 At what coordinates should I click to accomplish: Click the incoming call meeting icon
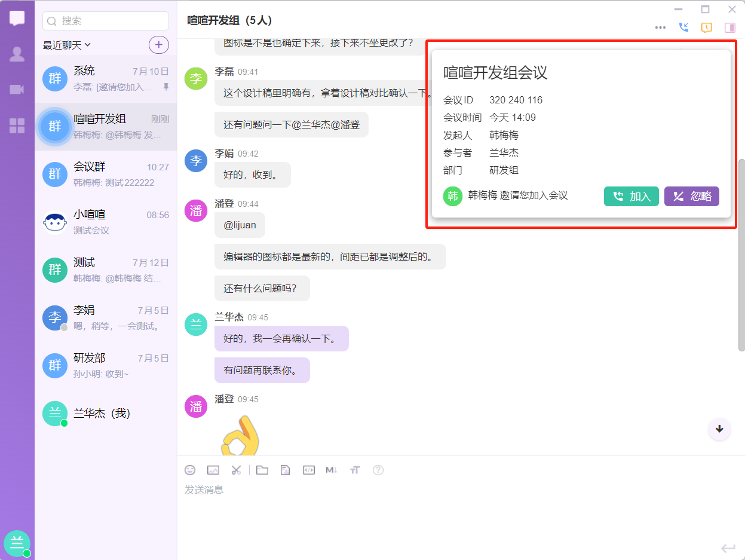[684, 27]
